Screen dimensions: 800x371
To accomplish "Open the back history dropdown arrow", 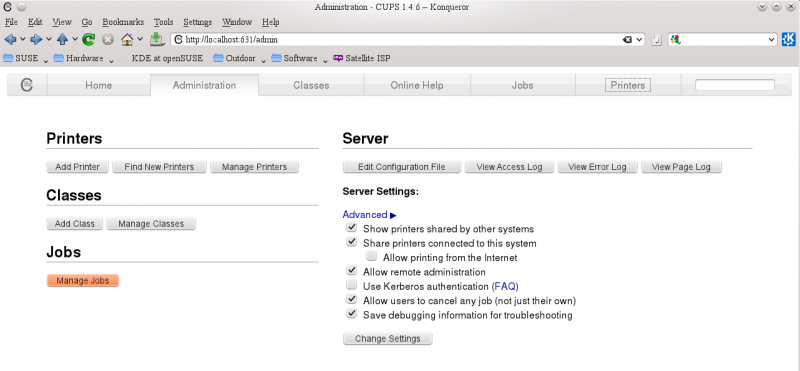I will pos(22,39).
